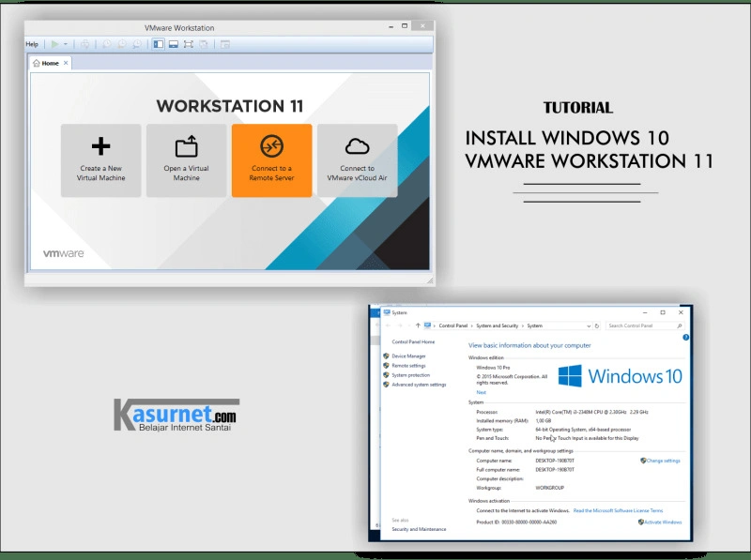The height and width of the screenshot is (560, 751).
Task: Maximize the System window
Action: click(663, 312)
